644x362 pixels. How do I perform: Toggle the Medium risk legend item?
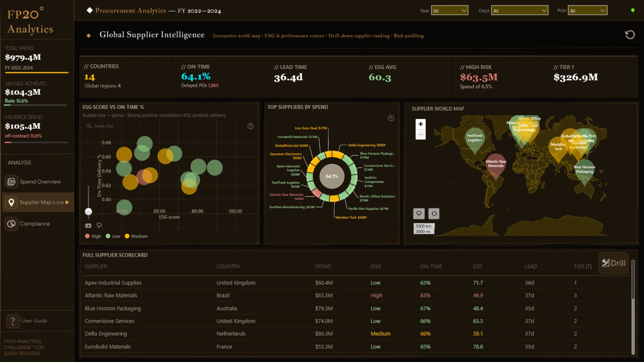[136, 236]
